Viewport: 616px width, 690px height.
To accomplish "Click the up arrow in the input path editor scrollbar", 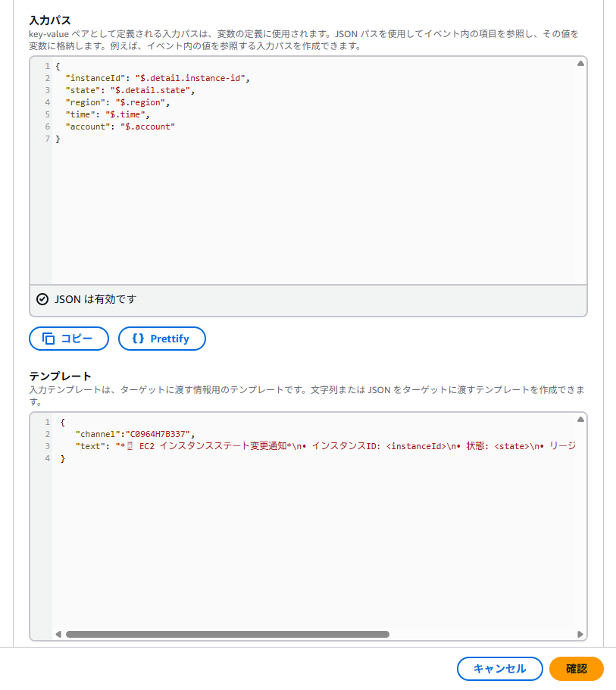I will click(x=581, y=64).
